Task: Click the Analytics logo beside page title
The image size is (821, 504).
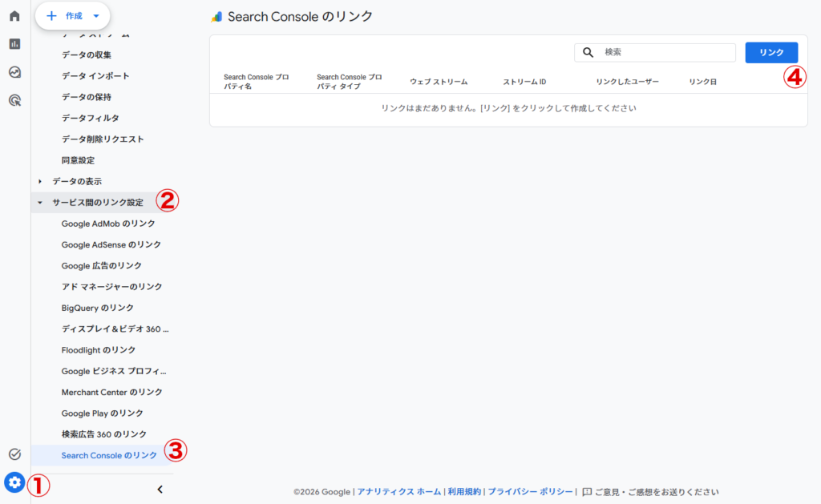Action: coord(216,17)
